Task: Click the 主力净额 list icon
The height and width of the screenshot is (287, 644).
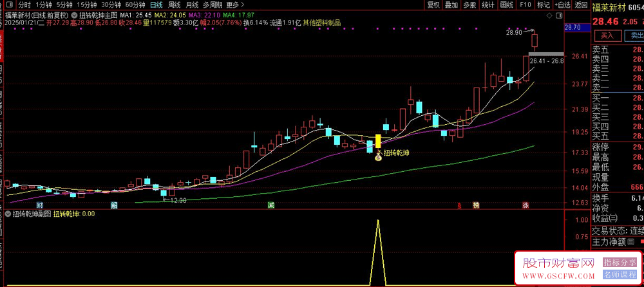Action: click(x=631, y=242)
